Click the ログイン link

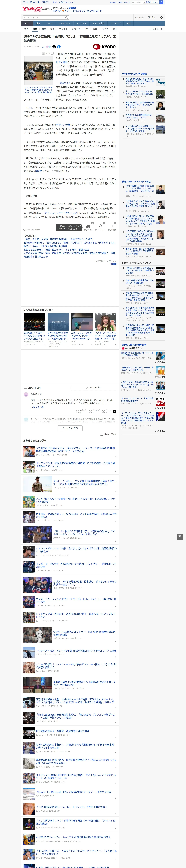(x=57, y=11)
